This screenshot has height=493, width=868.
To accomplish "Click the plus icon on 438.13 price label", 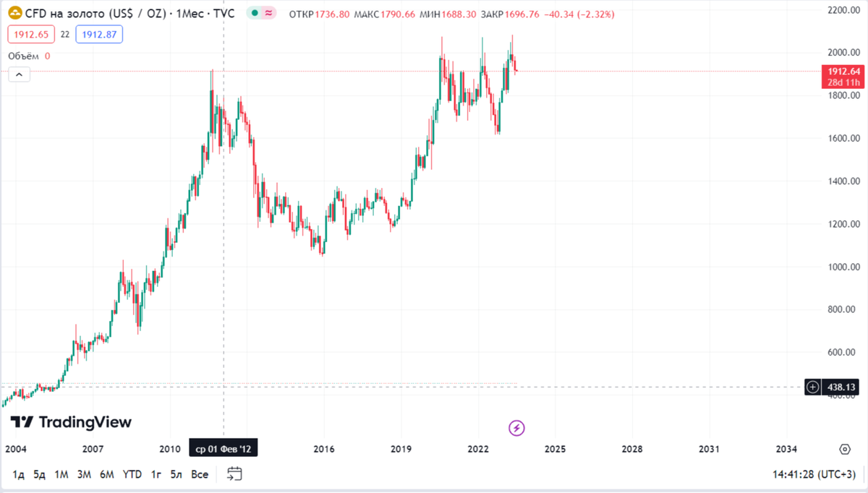I will click(x=812, y=387).
